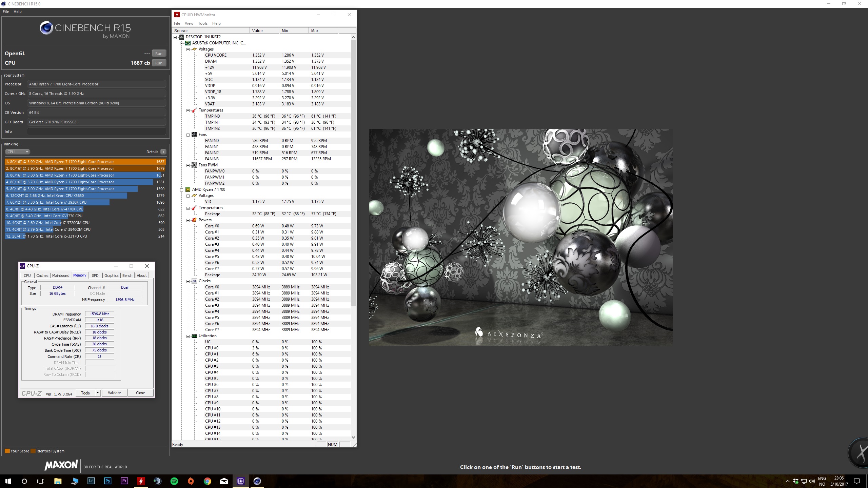The width and height of the screenshot is (868, 488).
Task: Open HWMonitor View menu
Action: click(189, 23)
